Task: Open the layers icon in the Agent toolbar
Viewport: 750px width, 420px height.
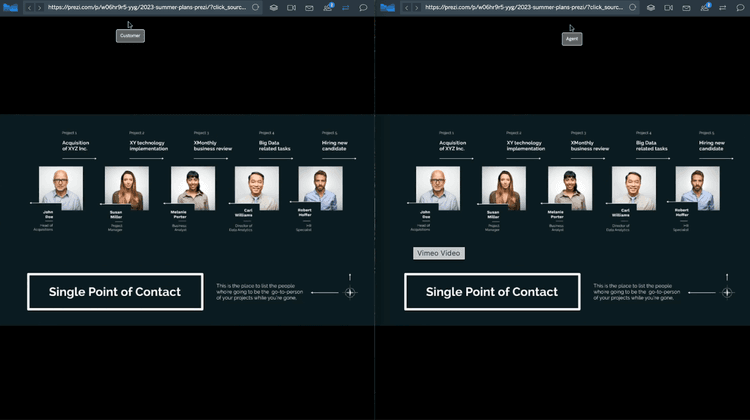Action: coord(650,7)
